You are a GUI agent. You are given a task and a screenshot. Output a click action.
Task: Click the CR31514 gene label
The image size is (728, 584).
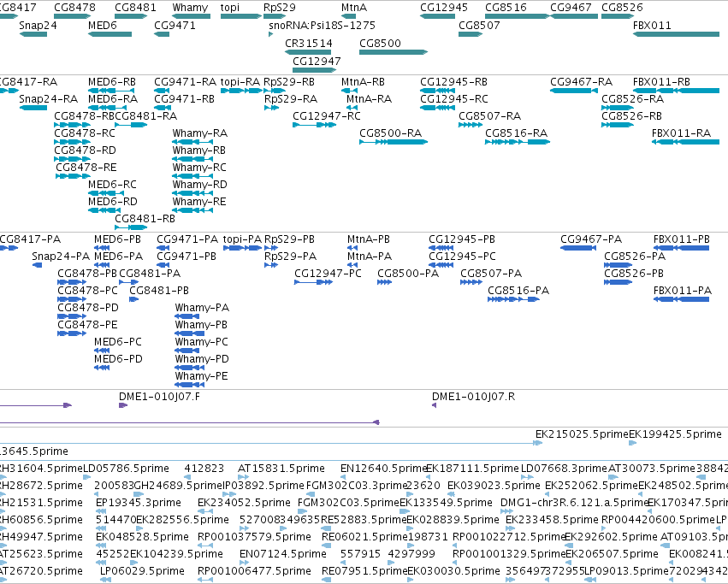click(308, 44)
